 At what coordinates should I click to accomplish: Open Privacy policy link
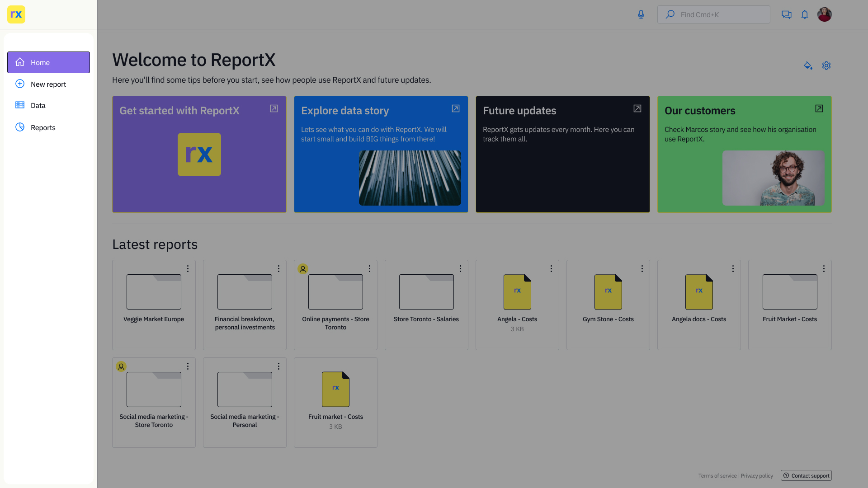tap(757, 476)
